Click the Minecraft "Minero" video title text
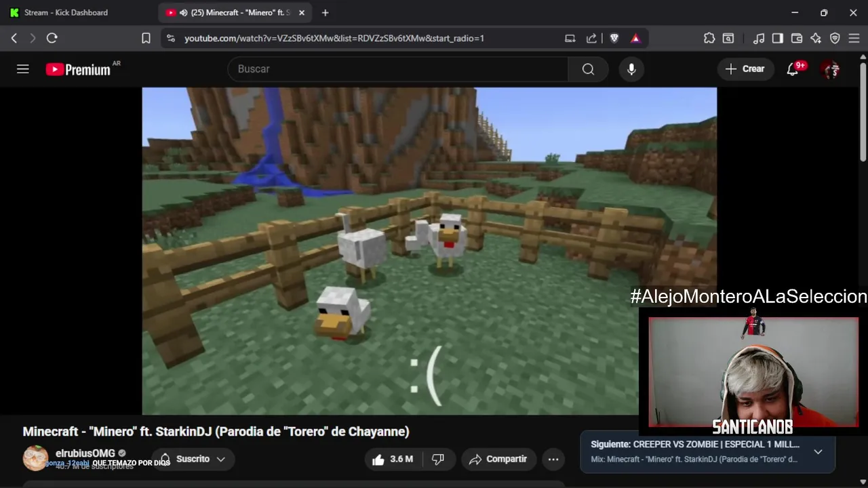The width and height of the screenshot is (868, 488). tap(216, 432)
